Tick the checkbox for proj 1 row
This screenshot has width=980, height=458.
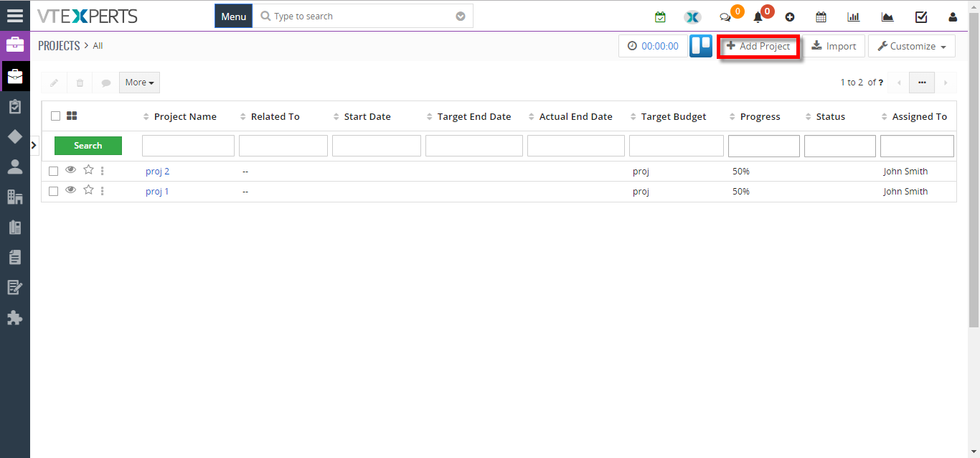click(x=53, y=192)
